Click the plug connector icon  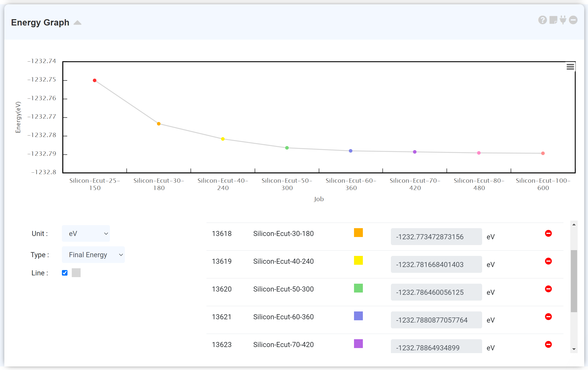(563, 20)
